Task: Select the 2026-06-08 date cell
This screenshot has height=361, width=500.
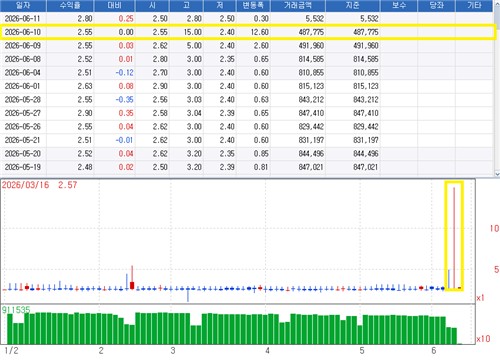Action: 23,59
